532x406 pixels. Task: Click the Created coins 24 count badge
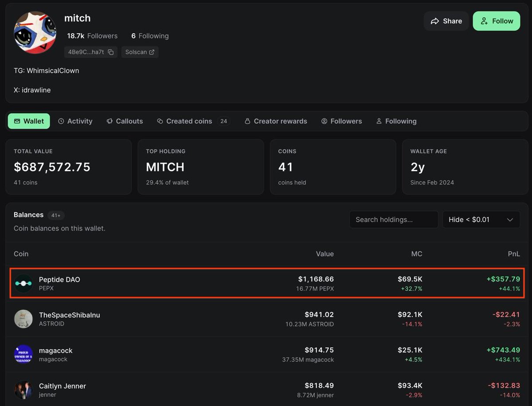[224, 121]
